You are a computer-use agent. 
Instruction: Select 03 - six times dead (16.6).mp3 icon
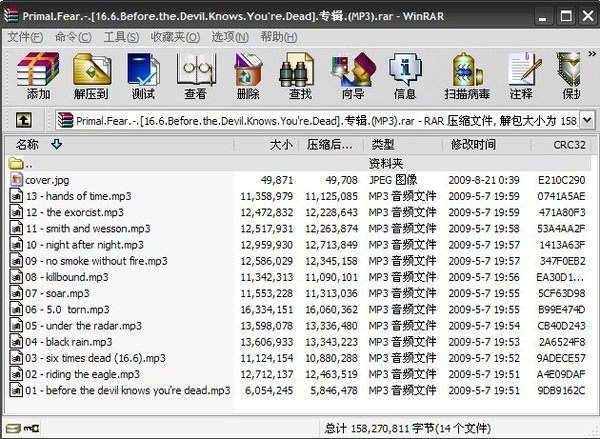tap(16, 358)
